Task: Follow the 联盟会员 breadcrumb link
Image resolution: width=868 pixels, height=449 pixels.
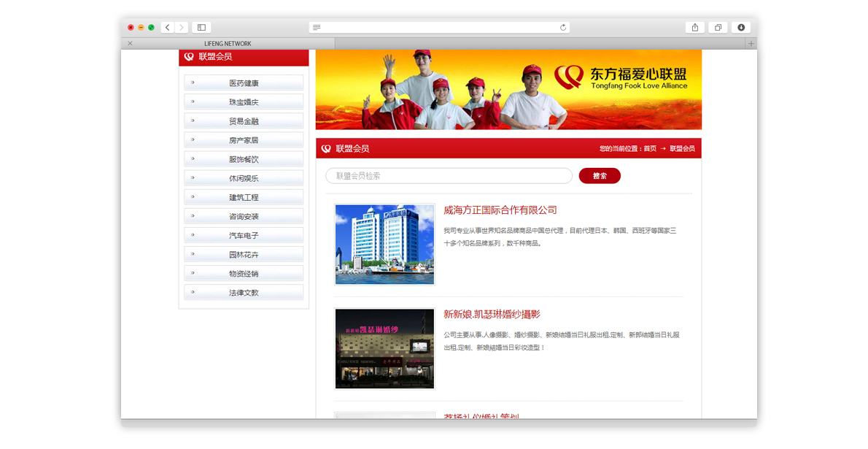Action: pyautogui.click(x=682, y=148)
